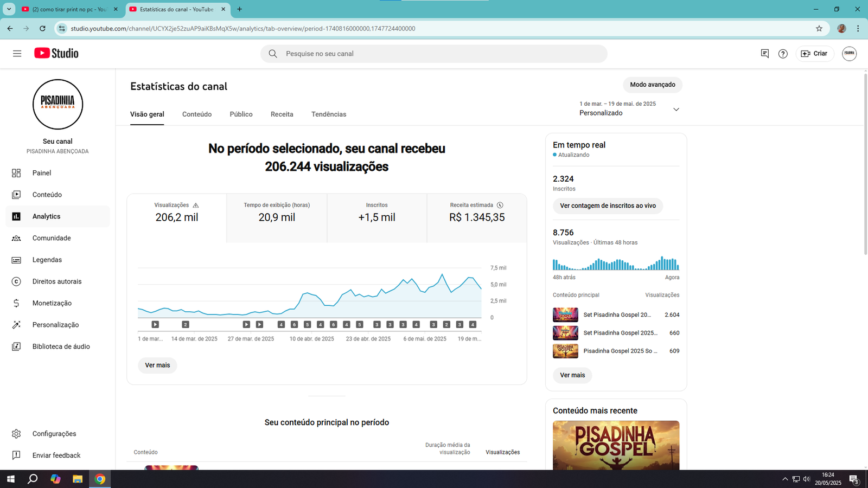The width and height of the screenshot is (868, 488).
Task: Select Analytics in the sidebar
Action: [58, 216]
